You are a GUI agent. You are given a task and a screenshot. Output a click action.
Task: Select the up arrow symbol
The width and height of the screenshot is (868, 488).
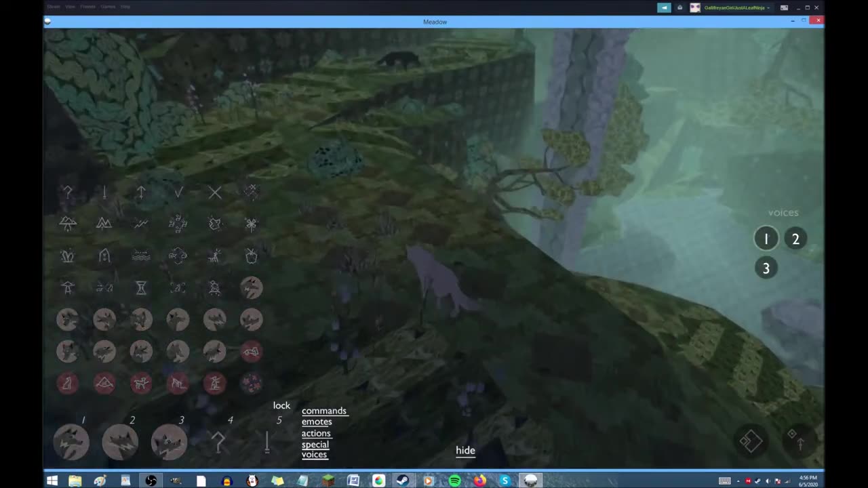pos(141,192)
